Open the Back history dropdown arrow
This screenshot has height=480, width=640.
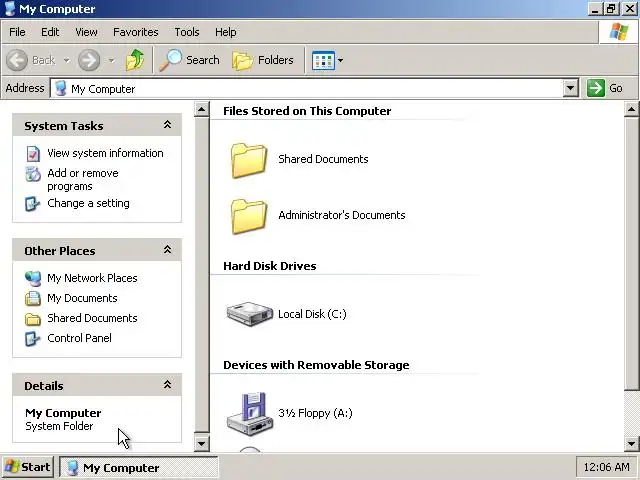click(66, 60)
